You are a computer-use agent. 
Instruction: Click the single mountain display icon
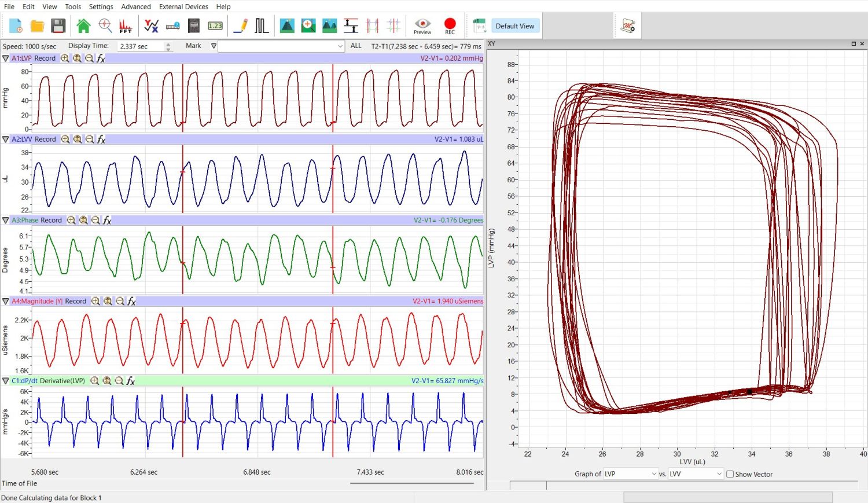(x=287, y=25)
